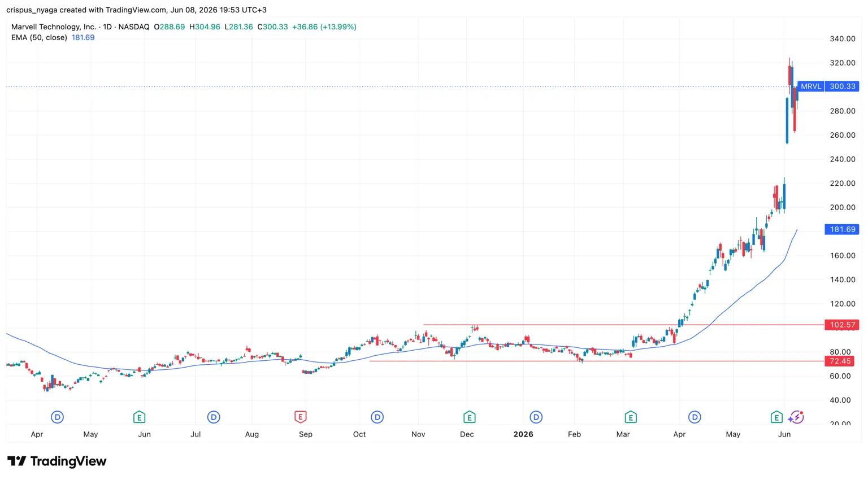Select the "EMA (50, close)" indicator legend
This screenshot has width=868, height=480.
(39, 37)
